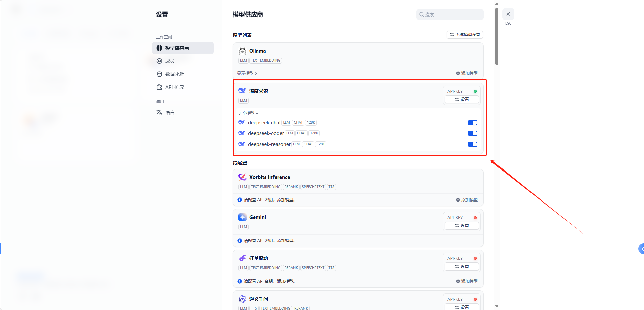644x310 pixels.
Task: Click the deepseek-chat model icon
Action: click(x=241, y=122)
